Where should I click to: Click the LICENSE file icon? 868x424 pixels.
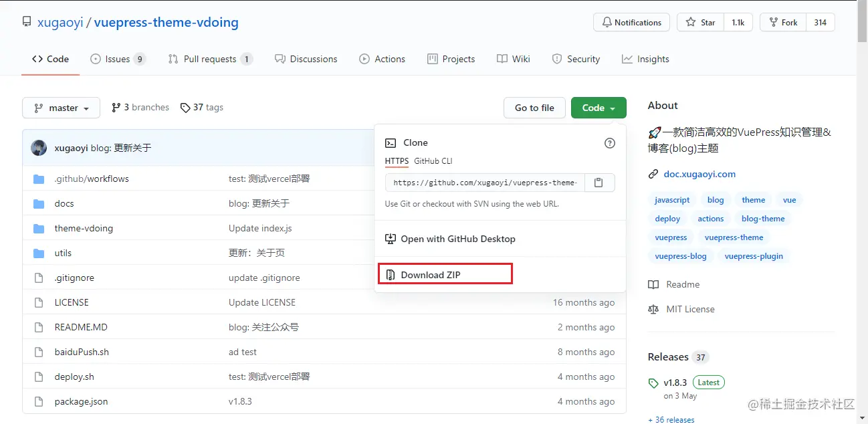[x=39, y=302]
